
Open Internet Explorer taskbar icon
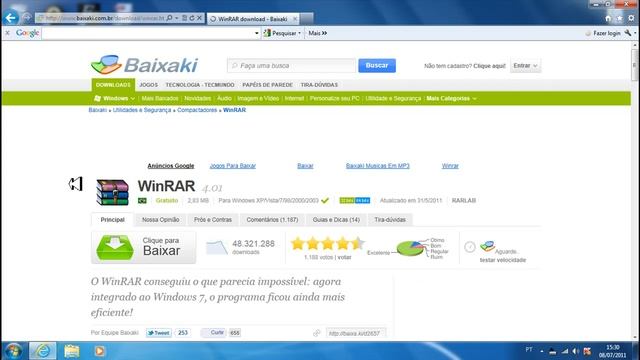pyautogui.click(x=43, y=351)
